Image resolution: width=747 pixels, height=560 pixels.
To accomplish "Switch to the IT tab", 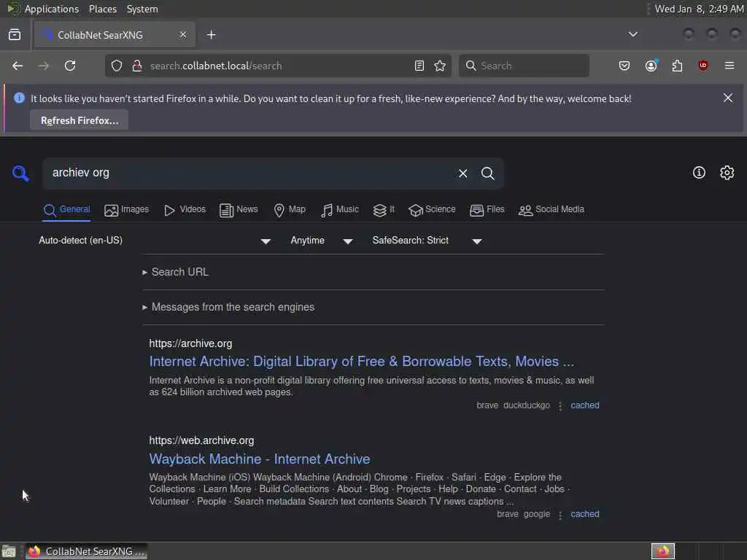I will (384, 210).
